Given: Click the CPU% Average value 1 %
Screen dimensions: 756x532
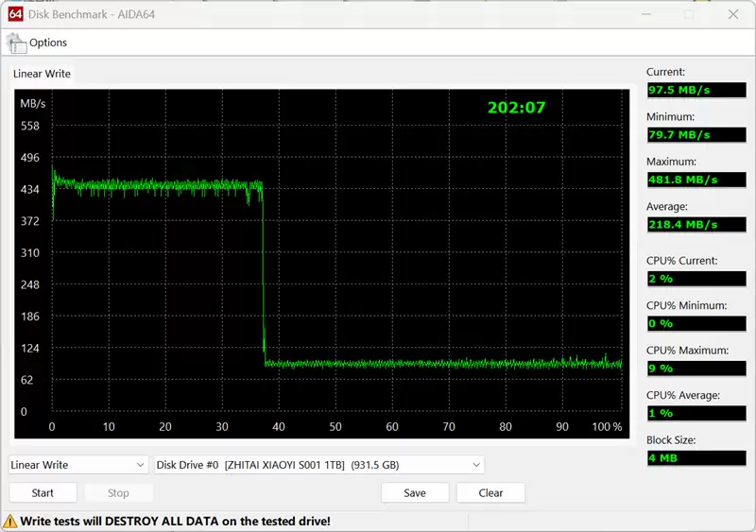Looking at the screenshot, I should pyautogui.click(x=696, y=413).
